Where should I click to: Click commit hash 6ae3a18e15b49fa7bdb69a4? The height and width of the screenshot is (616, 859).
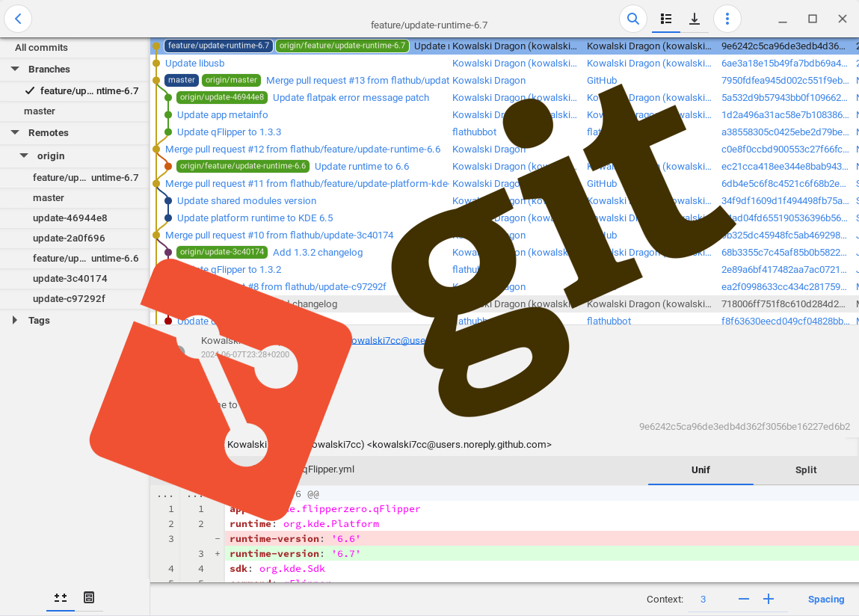[784, 63]
